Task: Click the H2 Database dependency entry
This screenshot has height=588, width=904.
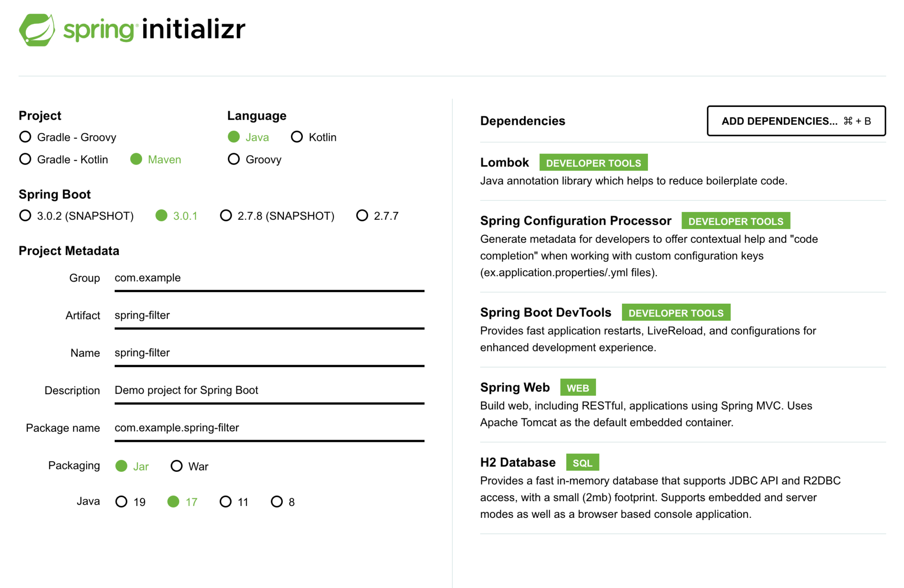Action: pyautogui.click(x=518, y=462)
